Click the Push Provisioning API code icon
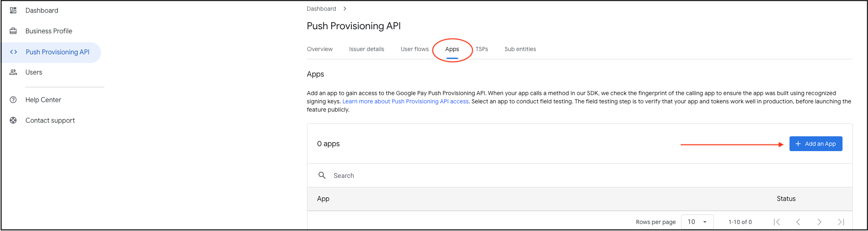Viewport: 868px width, 231px height. click(x=14, y=52)
